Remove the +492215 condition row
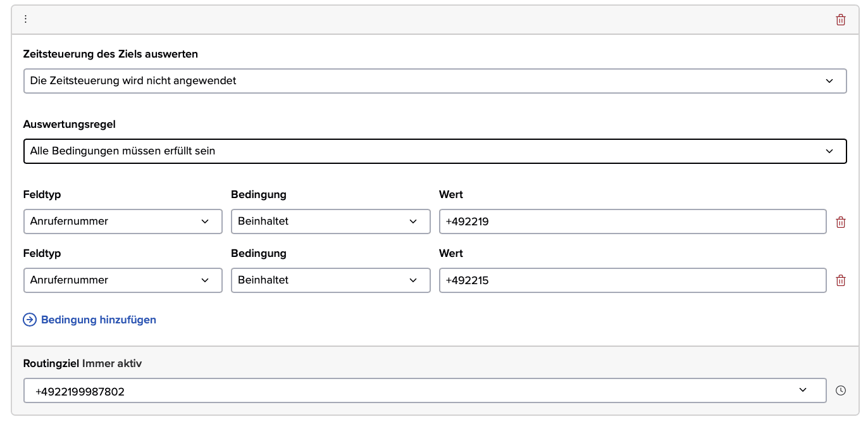Screen dimensions: 868x424 (x=841, y=281)
